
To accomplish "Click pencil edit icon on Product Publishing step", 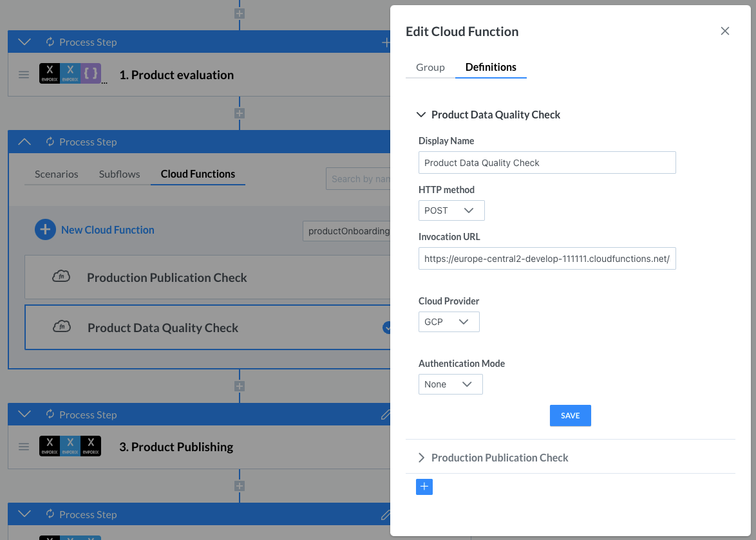I will [x=385, y=415].
